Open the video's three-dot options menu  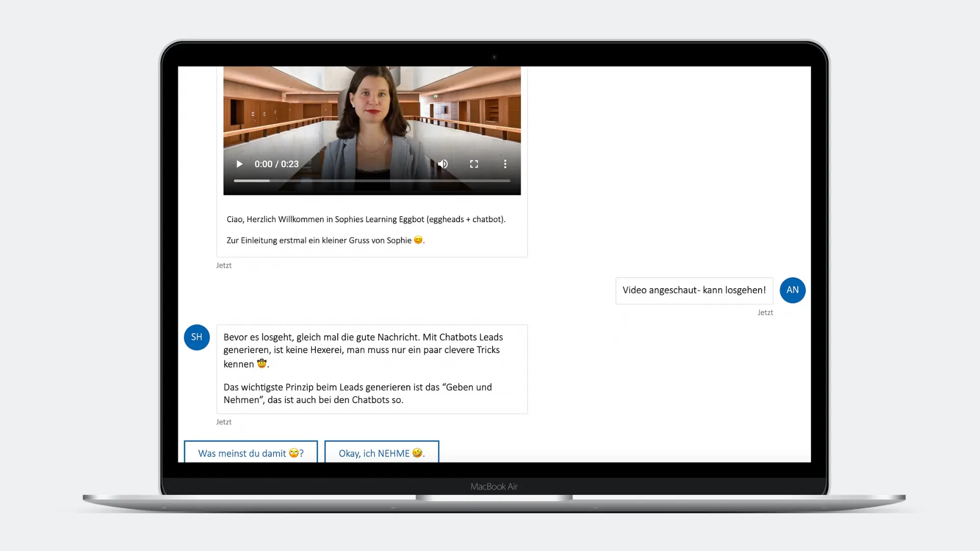[505, 164]
